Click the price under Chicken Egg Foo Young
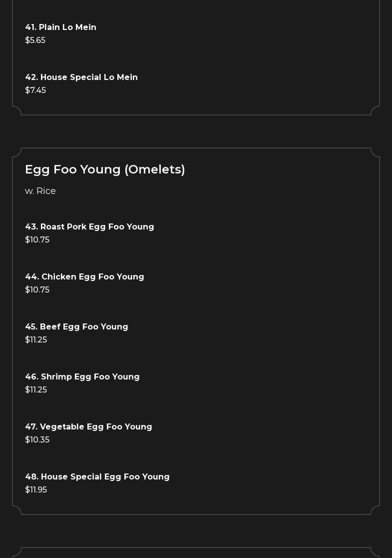The height and width of the screenshot is (558, 392). pyautogui.click(x=37, y=289)
